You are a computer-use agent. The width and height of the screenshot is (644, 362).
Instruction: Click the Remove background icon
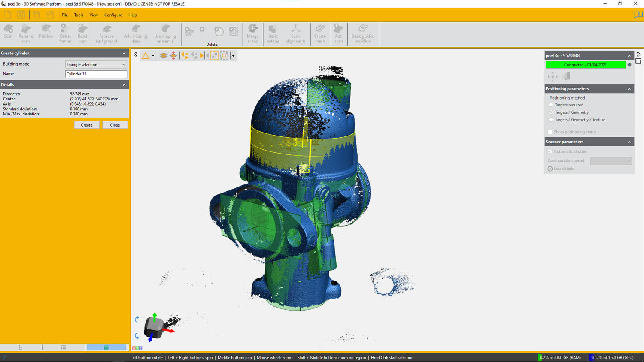coord(106,33)
